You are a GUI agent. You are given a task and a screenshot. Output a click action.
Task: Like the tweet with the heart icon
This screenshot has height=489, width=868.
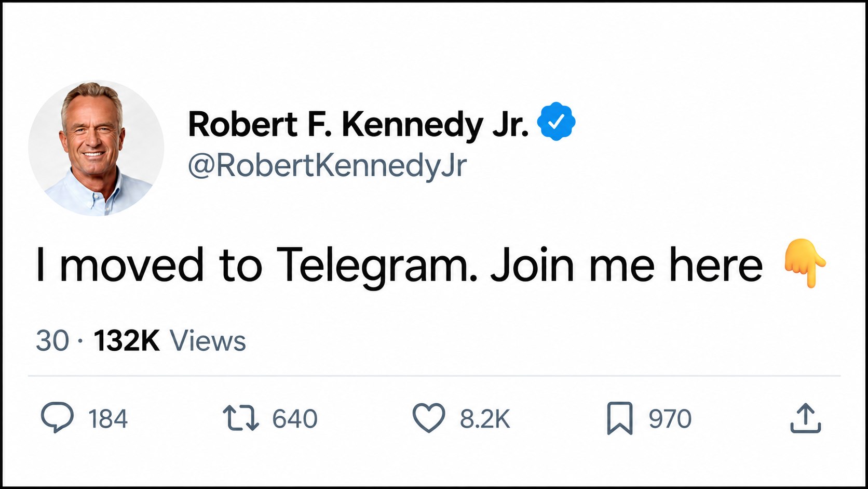tap(429, 418)
